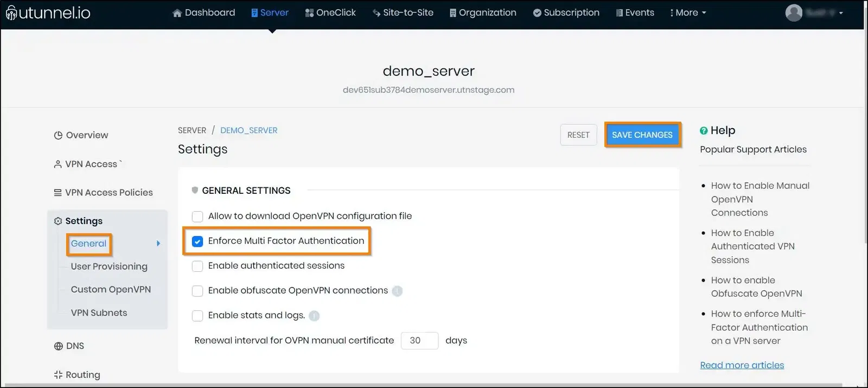Screen dimensions: 868x388
Task: Open User Provisioning settings
Action: click(x=109, y=266)
